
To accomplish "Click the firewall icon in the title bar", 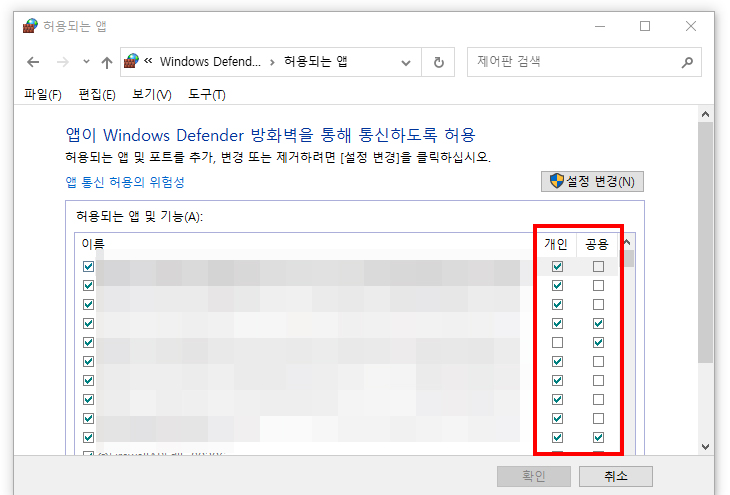I will pyautogui.click(x=30, y=26).
